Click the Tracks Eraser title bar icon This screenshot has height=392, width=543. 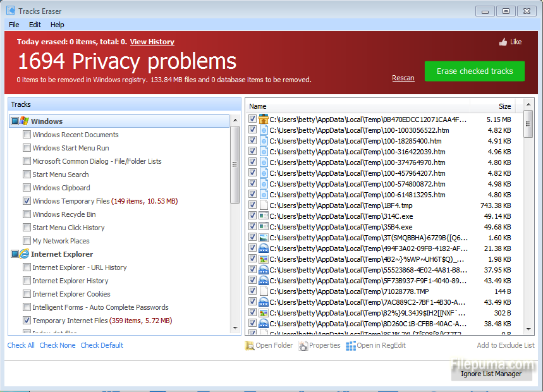coord(11,11)
